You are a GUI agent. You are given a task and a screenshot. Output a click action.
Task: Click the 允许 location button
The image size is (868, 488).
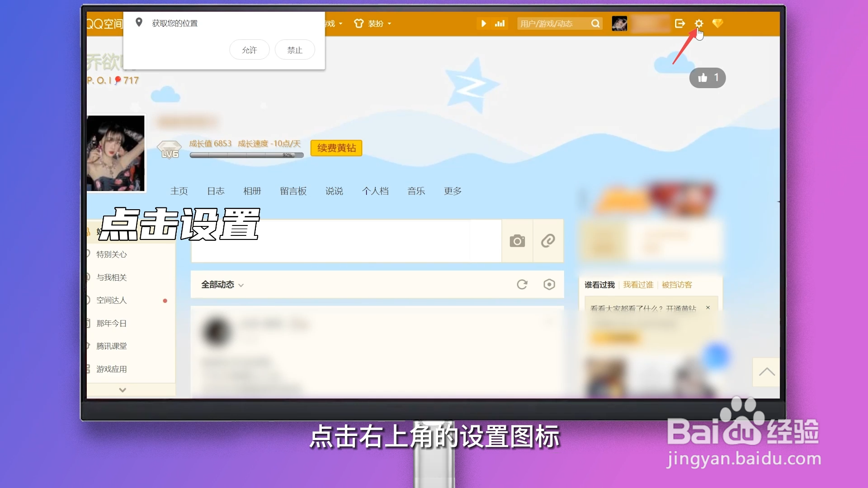[x=250, y=50]
